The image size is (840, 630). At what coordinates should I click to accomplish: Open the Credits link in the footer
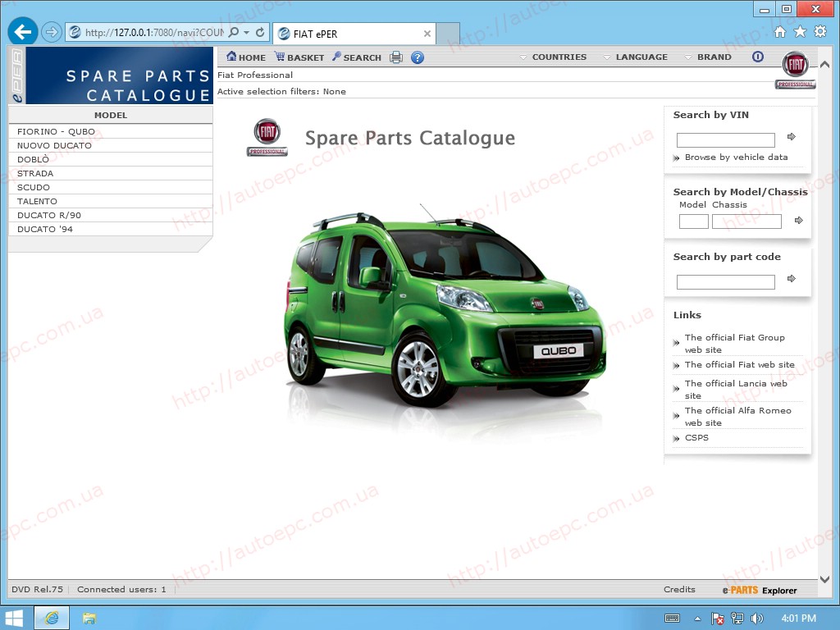pyautogui.click(x=679, y=589)
